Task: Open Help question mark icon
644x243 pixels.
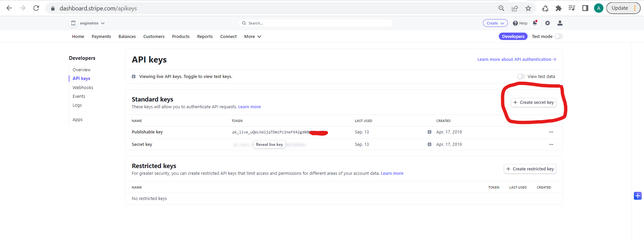Action: (515, 23)
